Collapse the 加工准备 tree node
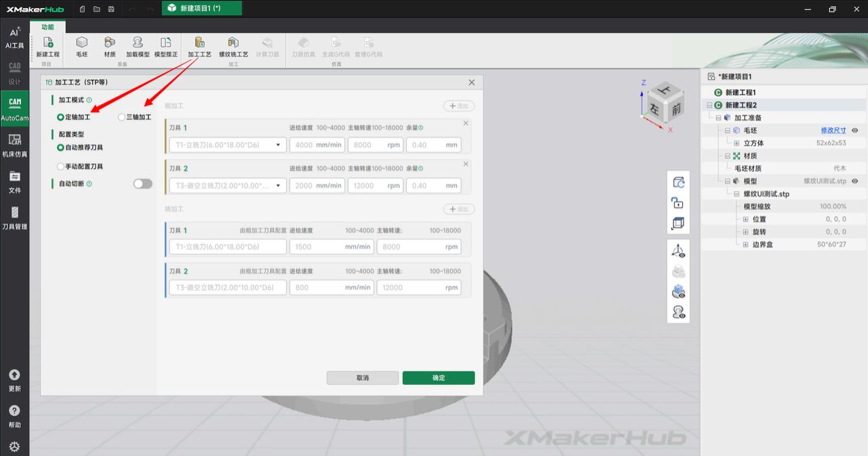The width and height of the screenshot is (868, 456). 719,118
